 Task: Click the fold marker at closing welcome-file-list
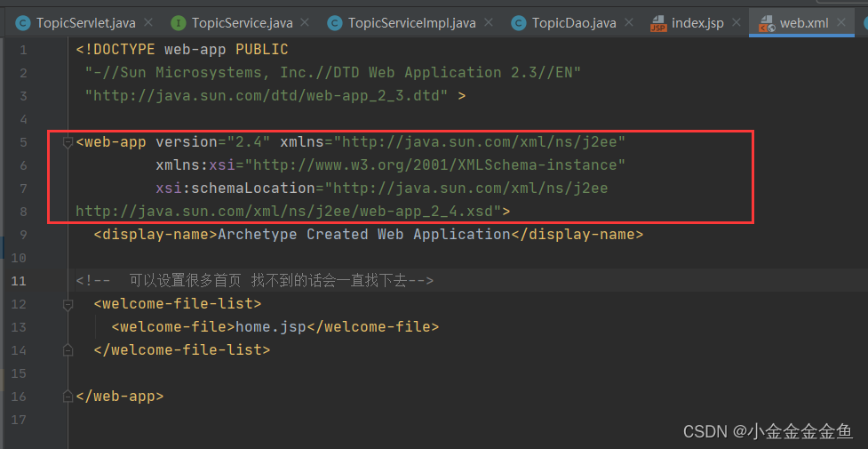(x=68, y=350)
